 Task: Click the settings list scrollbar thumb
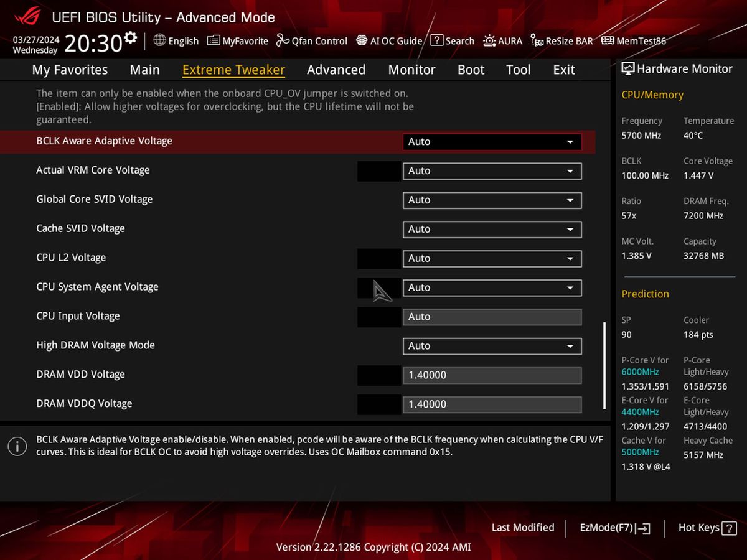[604, 365]
